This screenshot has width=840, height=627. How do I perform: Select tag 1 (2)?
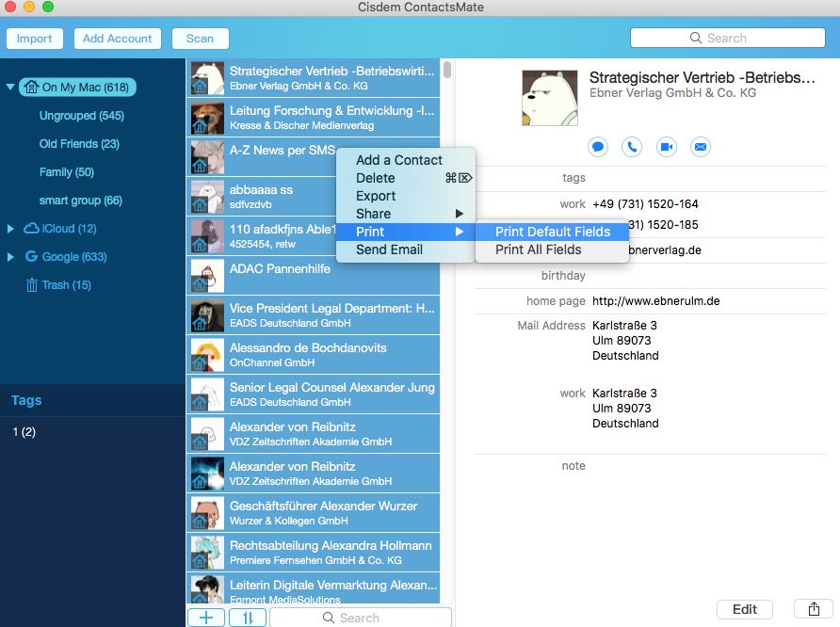(24, 431)
